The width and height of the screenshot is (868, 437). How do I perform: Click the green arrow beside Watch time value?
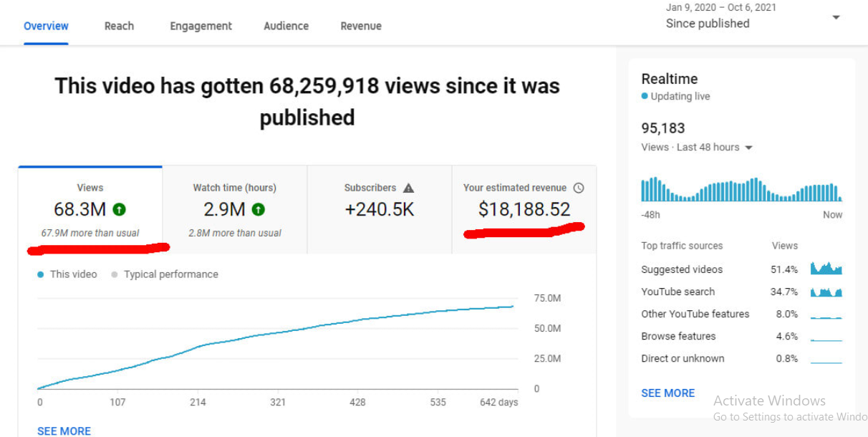[259, 210]
